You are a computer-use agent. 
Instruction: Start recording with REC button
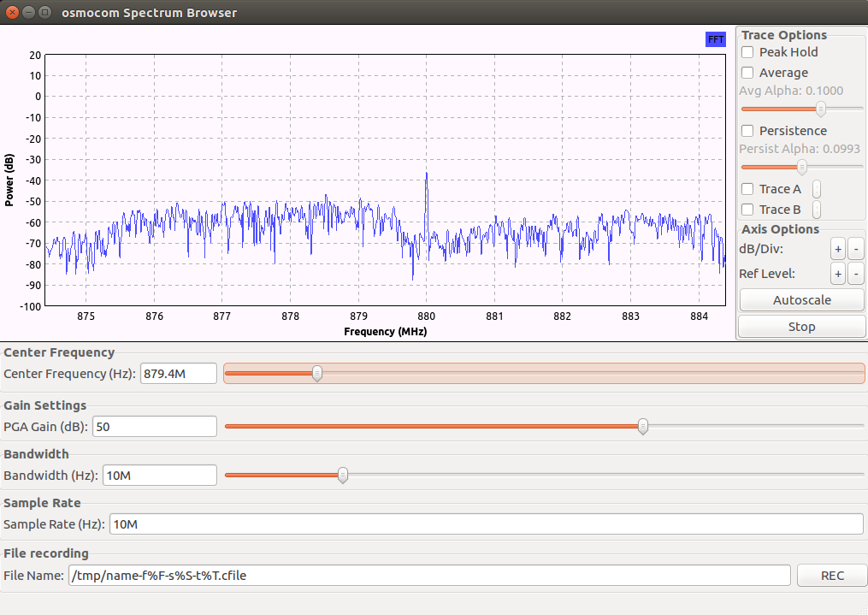coord(832,576)
